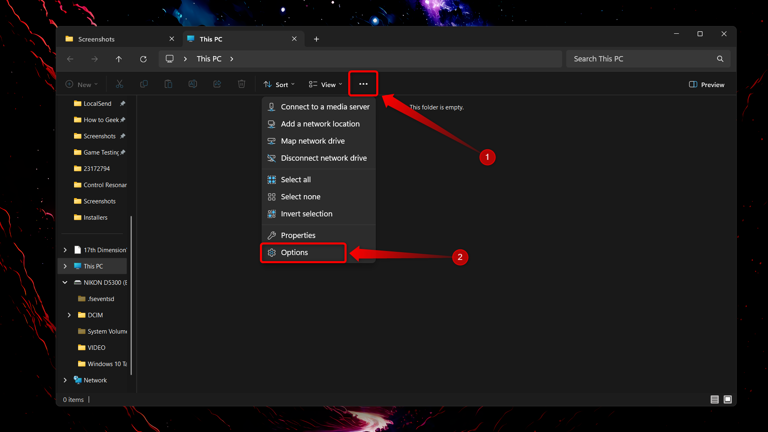Open a new tab with plus icon
The width and height of the screenshot is (768, 432).
tap(316, 39)
